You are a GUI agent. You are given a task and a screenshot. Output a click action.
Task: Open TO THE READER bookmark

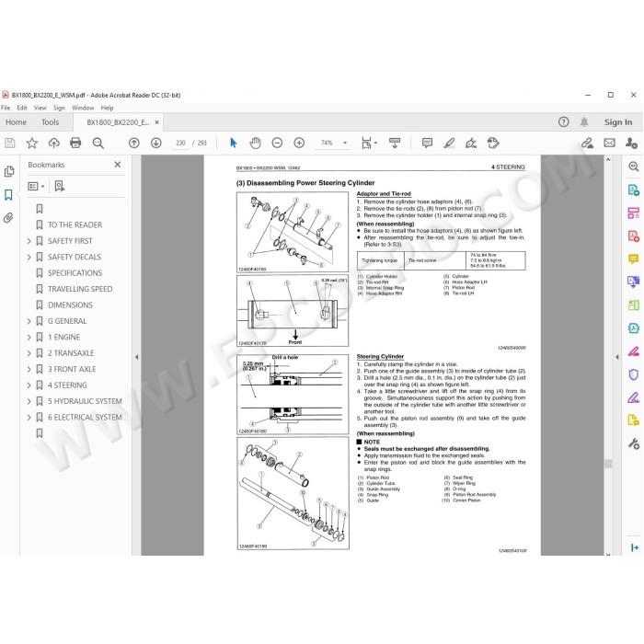click(75, 225)
